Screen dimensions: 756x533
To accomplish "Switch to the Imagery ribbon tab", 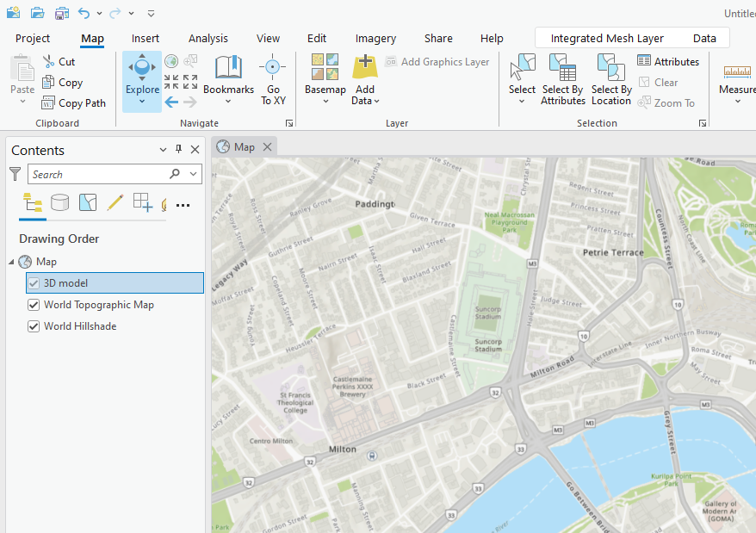I will (375, 38).
